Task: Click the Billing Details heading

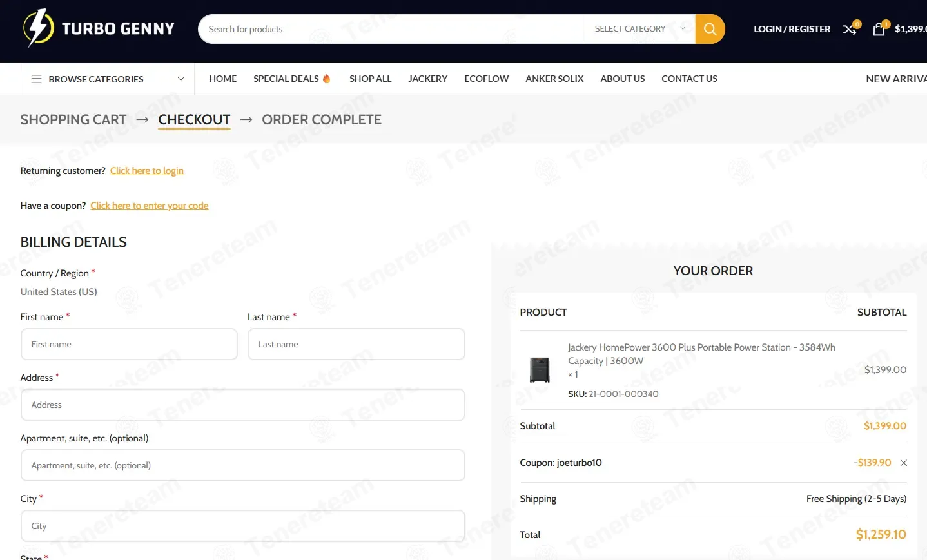Action: coord(73,242)
